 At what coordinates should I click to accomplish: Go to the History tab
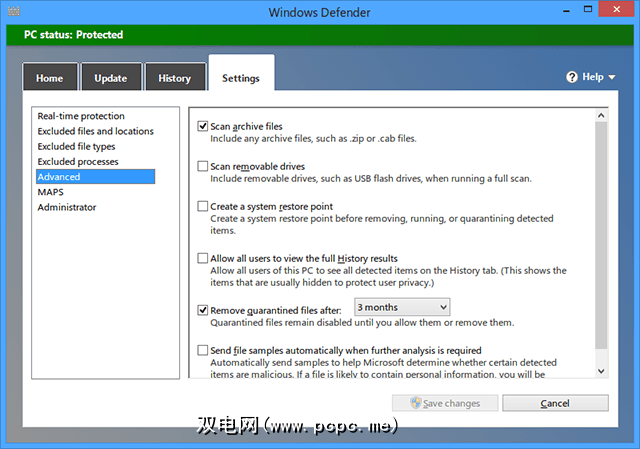click(x=174, y=78)
